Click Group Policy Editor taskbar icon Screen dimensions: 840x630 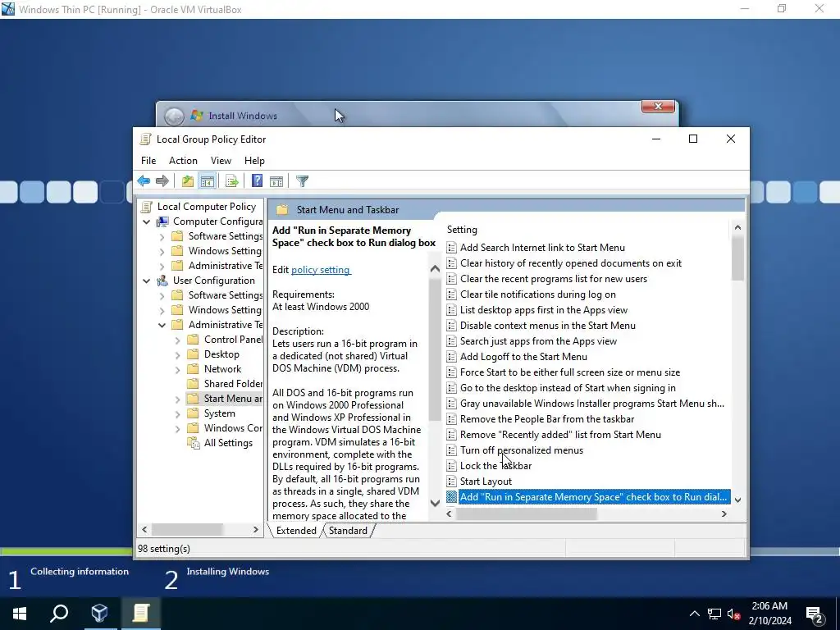point(141,614)
